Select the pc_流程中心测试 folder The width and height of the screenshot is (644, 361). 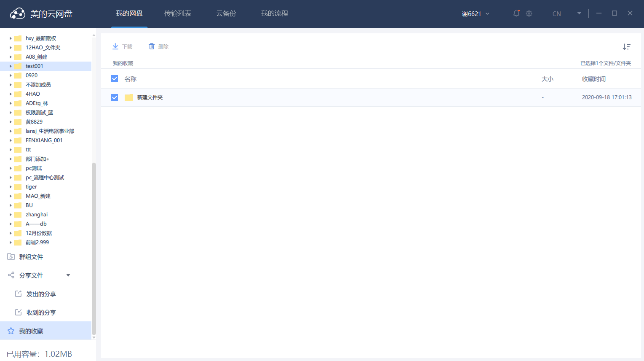(45, 178)
